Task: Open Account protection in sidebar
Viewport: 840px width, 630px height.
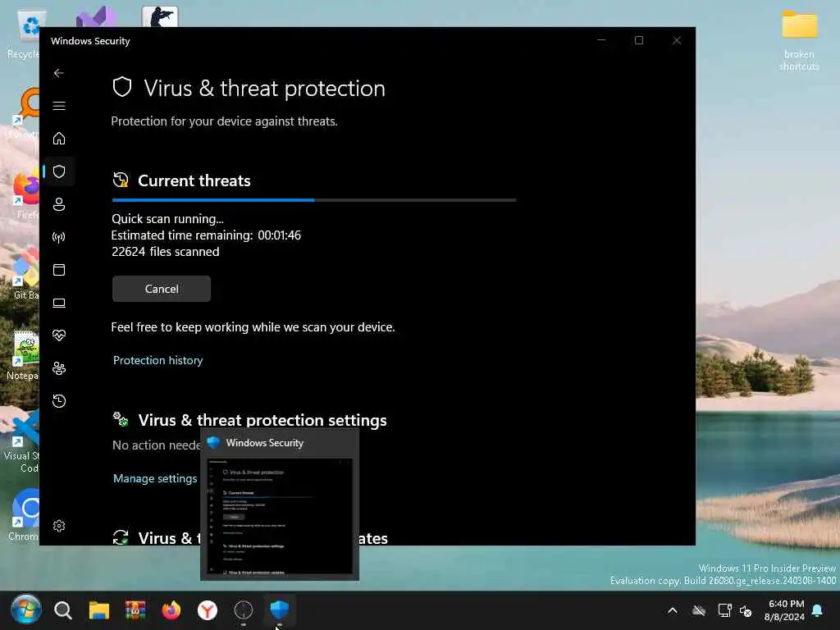Action: tap(59, 204)
